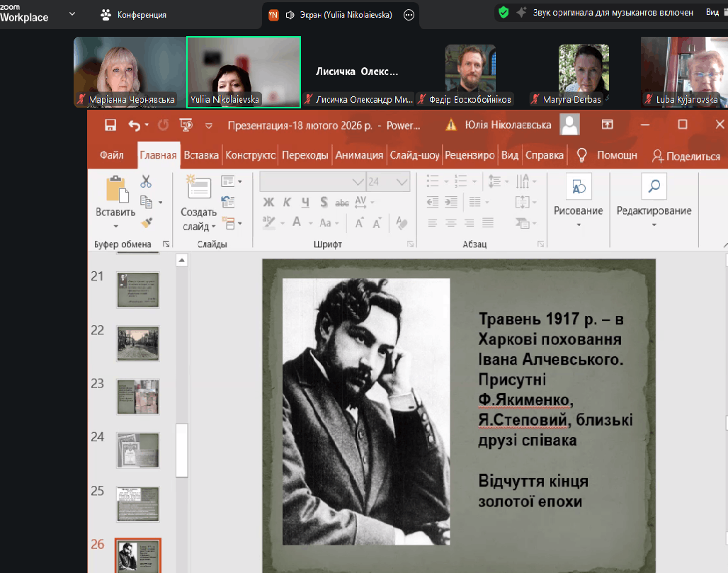The height and width of the screenshot is (573, 728).
Task: Toggle underline Ч formatting
Action: [305, 203]
